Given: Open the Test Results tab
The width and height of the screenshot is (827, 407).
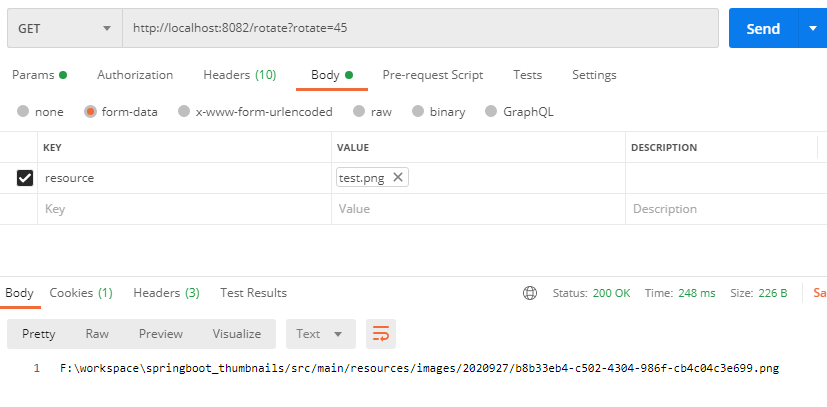Looking at the screenshot, I should pyautogui.click(x=253, y=293).
